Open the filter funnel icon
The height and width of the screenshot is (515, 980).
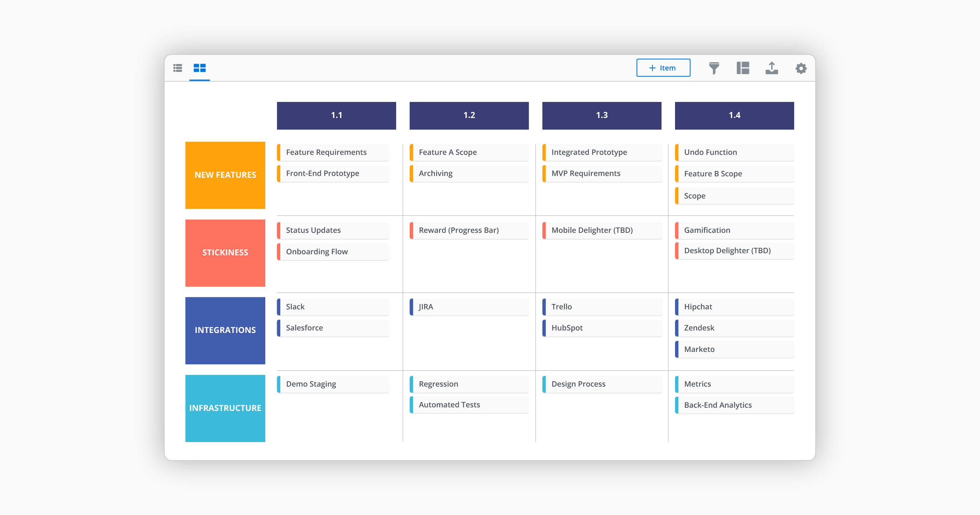[x=714, y=68]
